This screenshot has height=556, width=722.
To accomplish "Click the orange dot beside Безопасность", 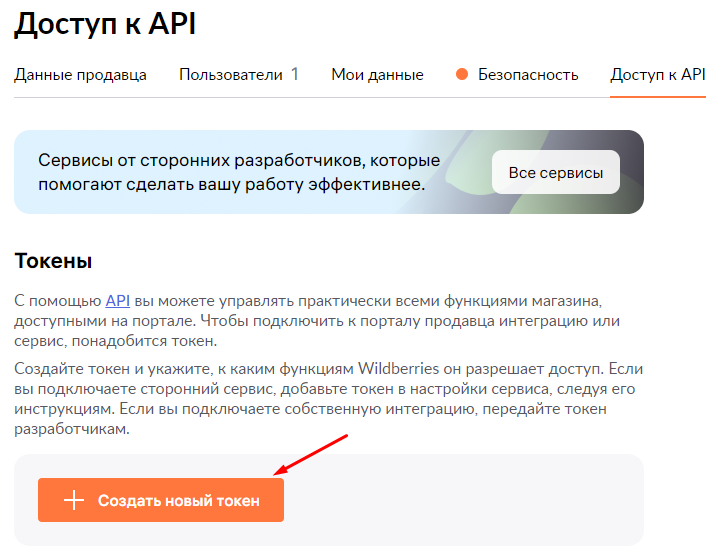I will tap(462, 74).
